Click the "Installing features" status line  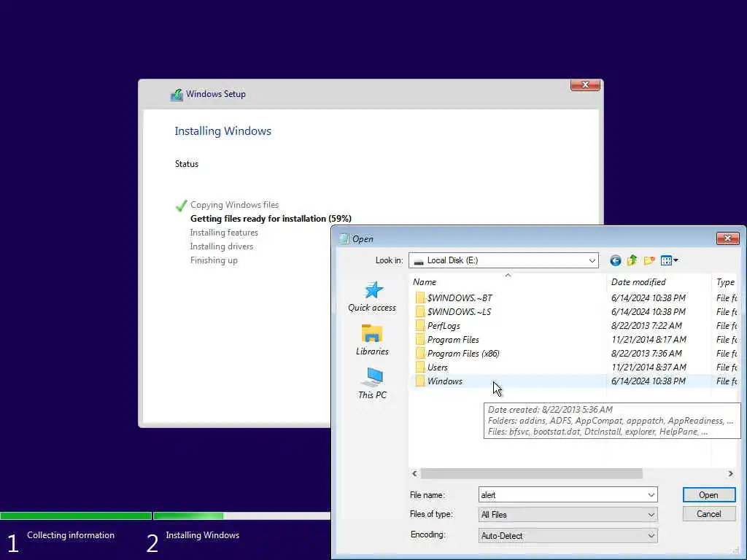coord(224,233)
